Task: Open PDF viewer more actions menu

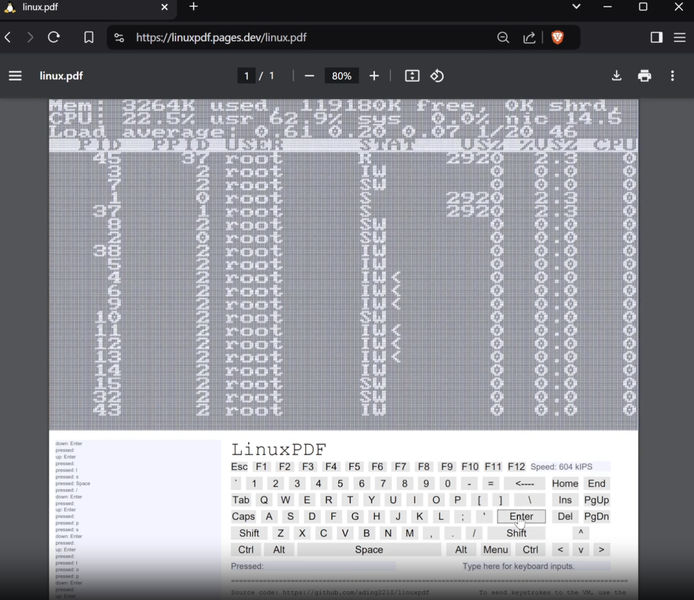Action: pos(672,76)
